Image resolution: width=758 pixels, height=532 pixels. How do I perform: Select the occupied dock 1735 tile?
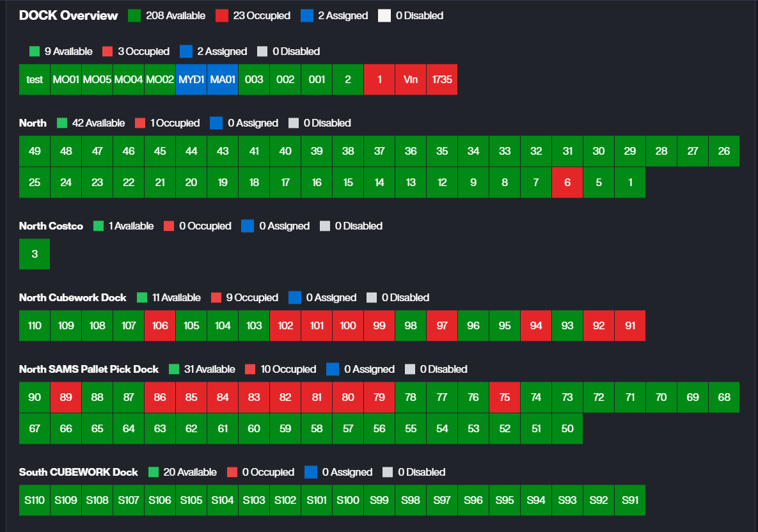point(442,80)
